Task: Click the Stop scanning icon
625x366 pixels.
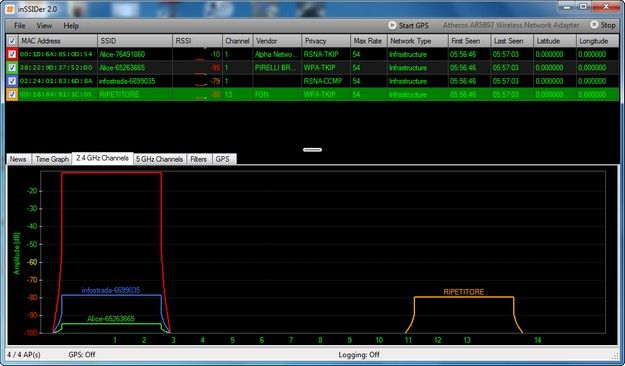Action: click(x=594, y=25)
